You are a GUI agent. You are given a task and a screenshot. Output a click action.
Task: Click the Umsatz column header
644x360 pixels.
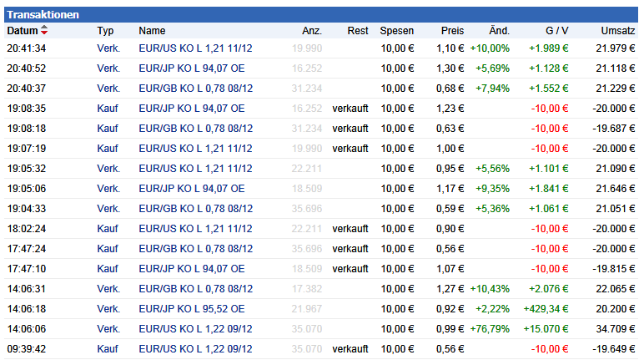(617, 31)
